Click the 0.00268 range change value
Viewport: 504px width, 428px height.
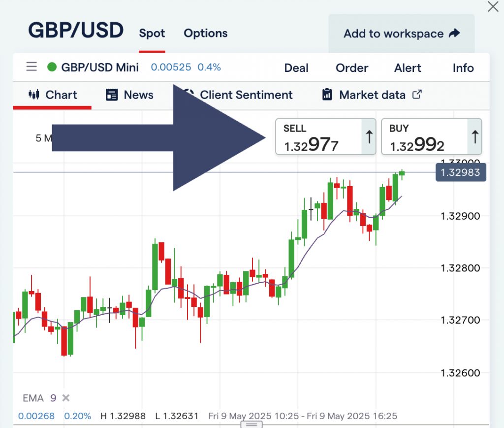36,416
